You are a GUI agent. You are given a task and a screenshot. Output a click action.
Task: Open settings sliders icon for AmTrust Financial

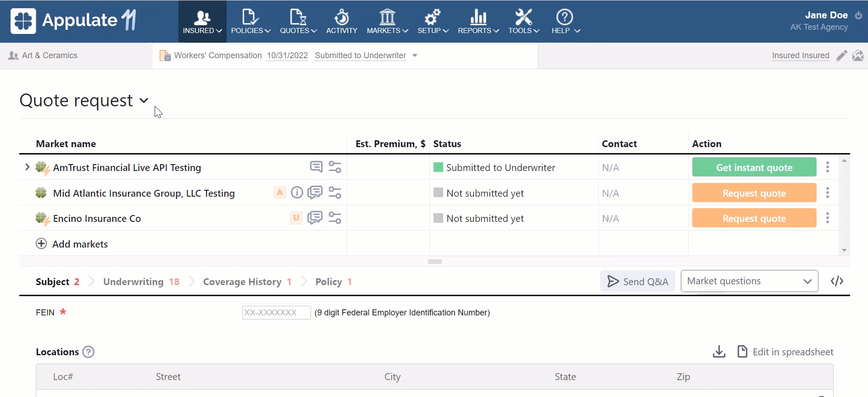pyautogui.click(x=335, y=167)
